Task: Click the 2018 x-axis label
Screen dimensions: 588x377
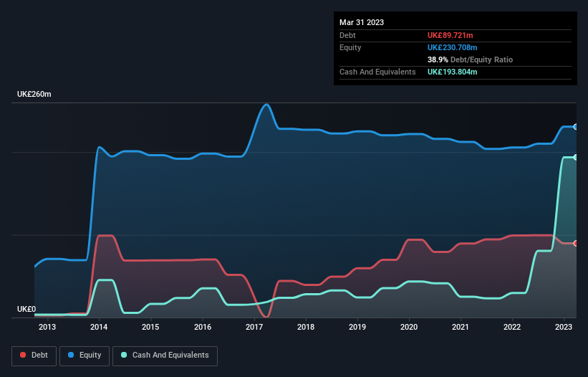Action: [306, 327]
